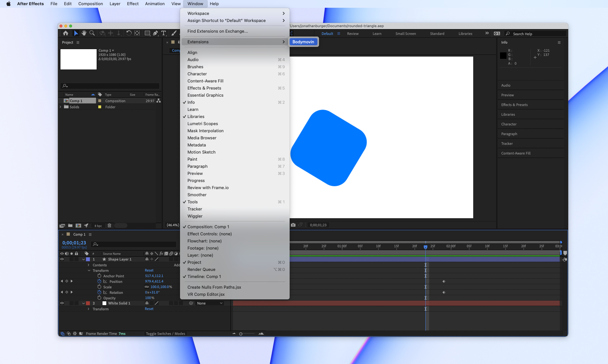The height and width of the screenshot is (364, 608).
Task: Open the None parent dropdown for White Solid 1
Action: [209, 303]
